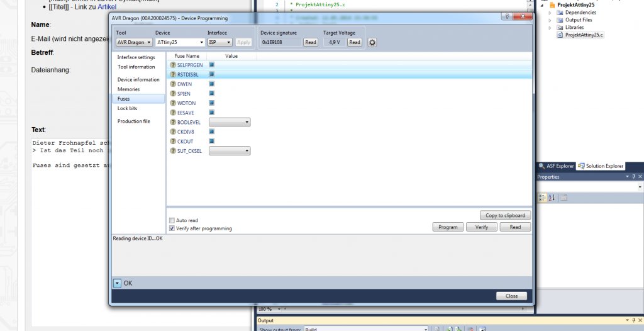
Task: Toggle the RSTDISBL fuse checkbox
Action: pos(211,74)
